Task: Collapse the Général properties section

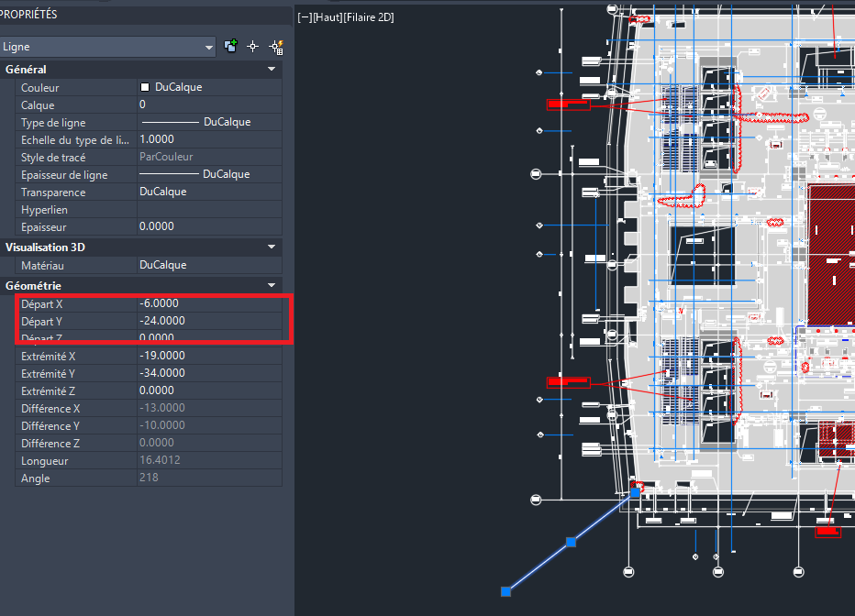Action: pos(272,69)
